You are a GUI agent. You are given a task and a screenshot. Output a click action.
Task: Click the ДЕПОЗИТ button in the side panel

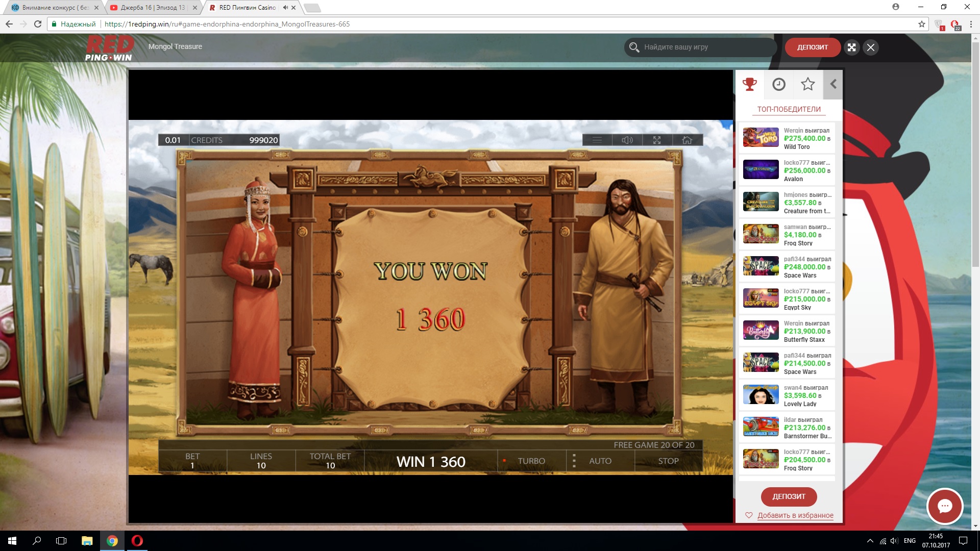pos(789,496)
